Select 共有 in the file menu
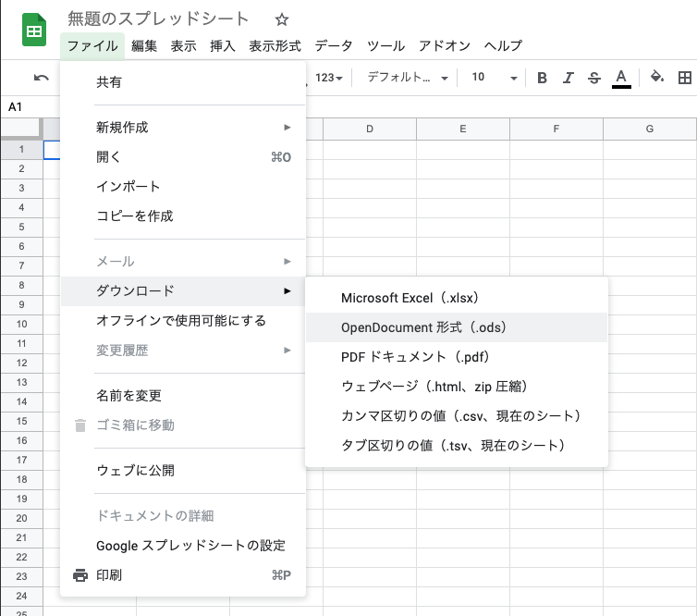This screenshot has height=616, width=697. [183, 82]
